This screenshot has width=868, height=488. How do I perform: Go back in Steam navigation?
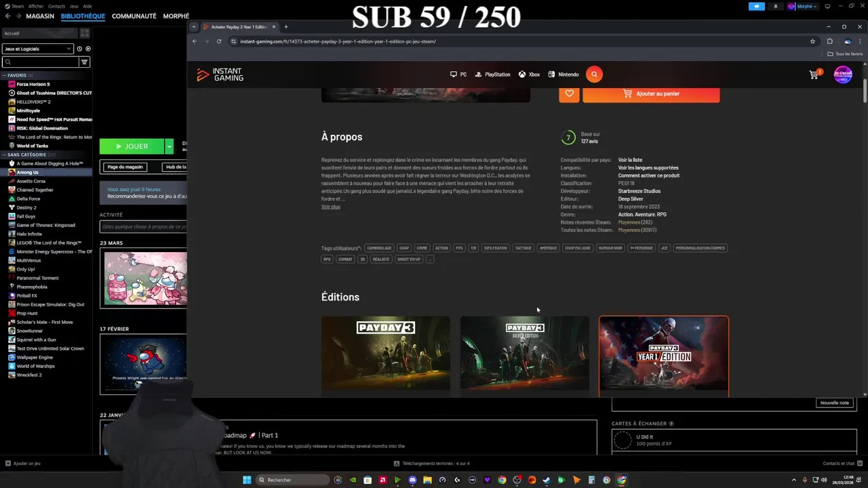pos(7,16)
